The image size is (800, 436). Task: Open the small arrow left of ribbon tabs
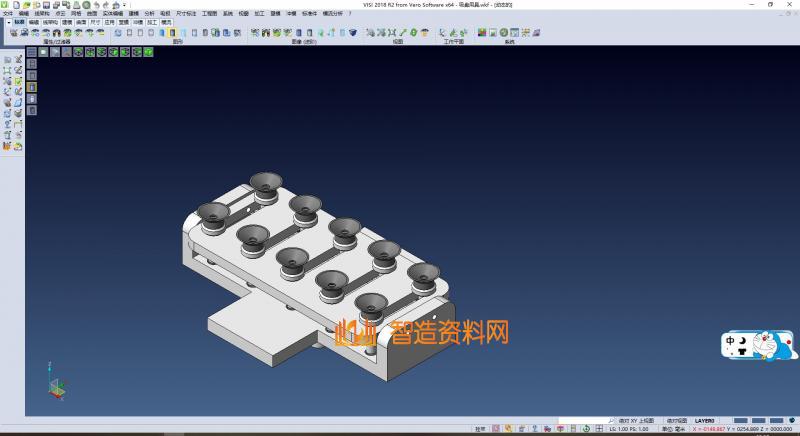tap(9, 22)
